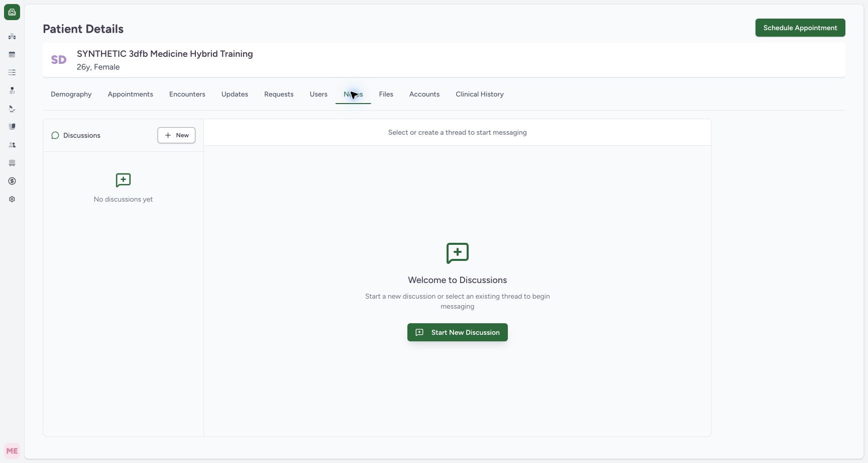Switch to the Requests tab
Image resolution: width=868 pixels, height=463 pixels.
click(279, 94)
